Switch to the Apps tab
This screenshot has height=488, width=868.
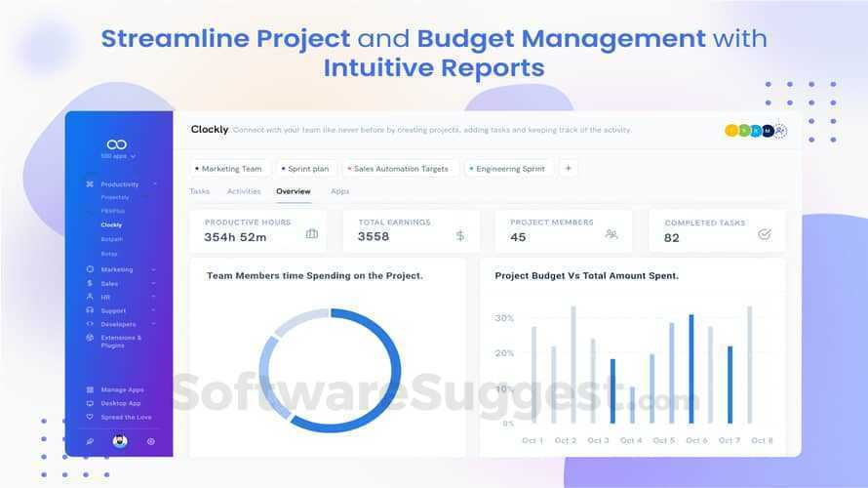[340, 191]
